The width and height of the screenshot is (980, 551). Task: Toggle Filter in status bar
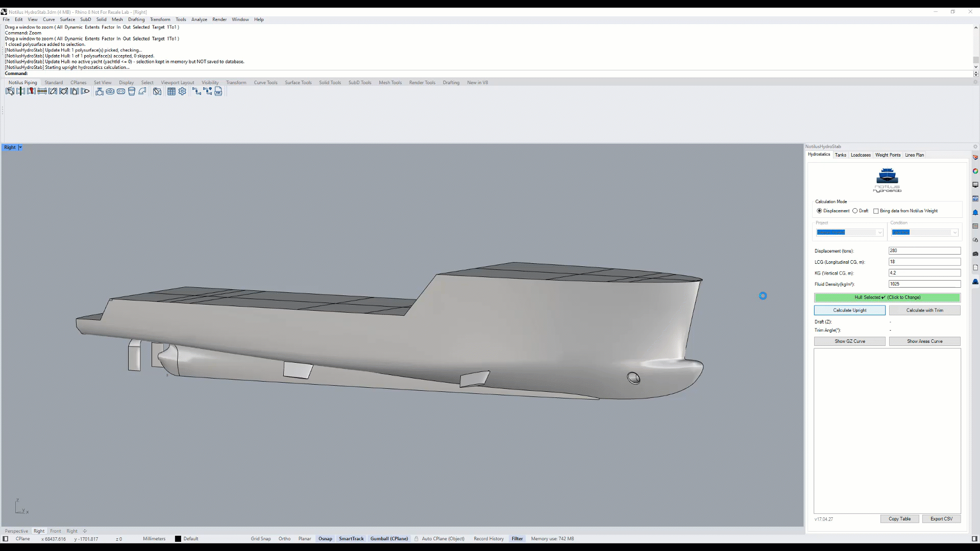[x=517, y=539]
